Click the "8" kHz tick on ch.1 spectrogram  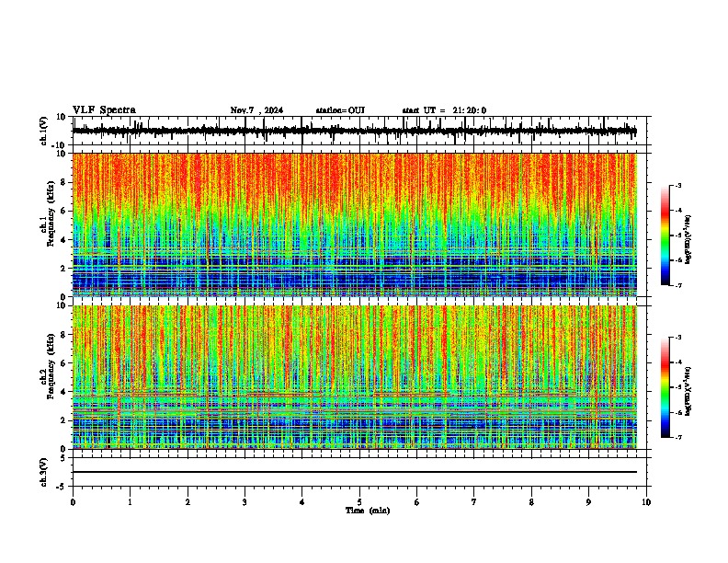pyautogui.click(x=63, y=182)
